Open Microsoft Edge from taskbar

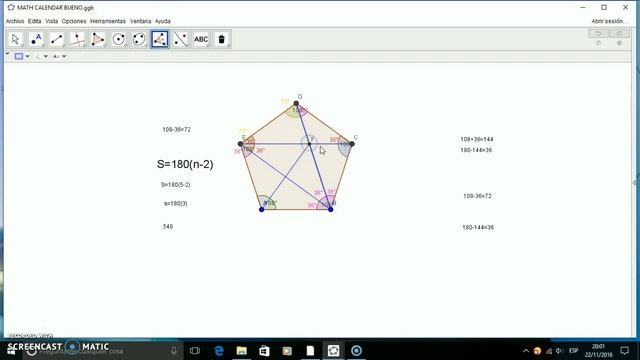[x=219, y=351]
